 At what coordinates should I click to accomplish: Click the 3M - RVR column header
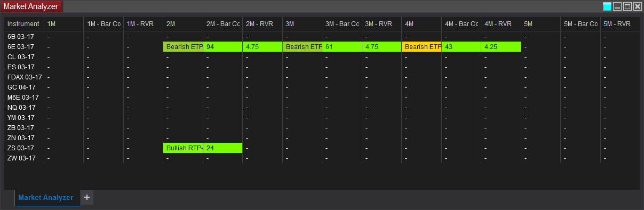pos(381,24)
